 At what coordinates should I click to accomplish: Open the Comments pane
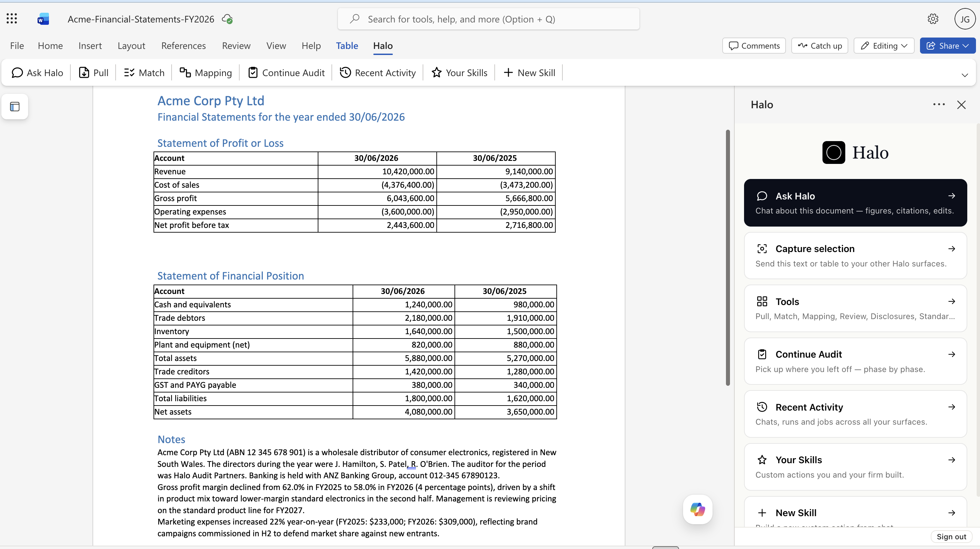tap(754, 46)
